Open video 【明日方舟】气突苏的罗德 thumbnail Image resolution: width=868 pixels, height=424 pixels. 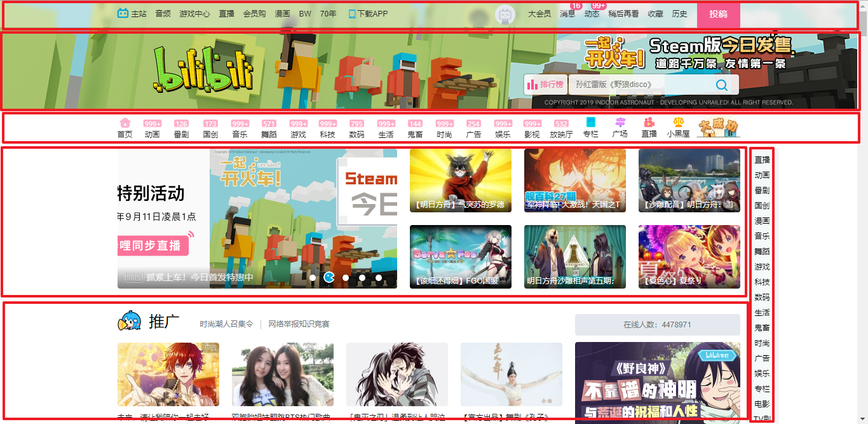[461, 181]
